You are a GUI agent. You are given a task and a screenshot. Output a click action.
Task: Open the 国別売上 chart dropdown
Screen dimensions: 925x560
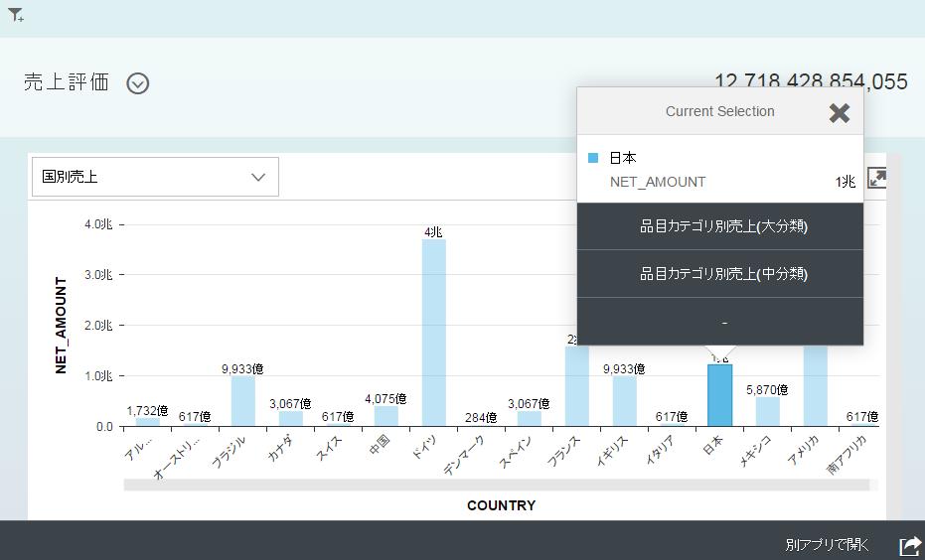(155, 177)
